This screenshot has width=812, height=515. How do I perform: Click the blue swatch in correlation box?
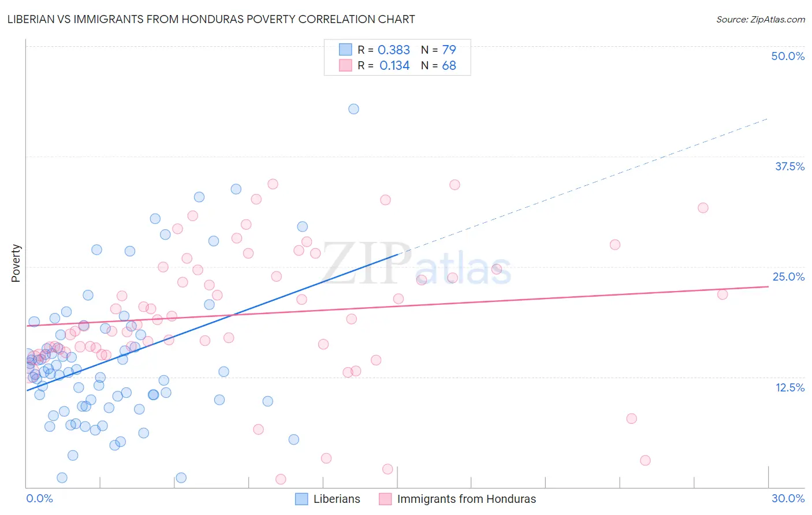coord(345,50)
